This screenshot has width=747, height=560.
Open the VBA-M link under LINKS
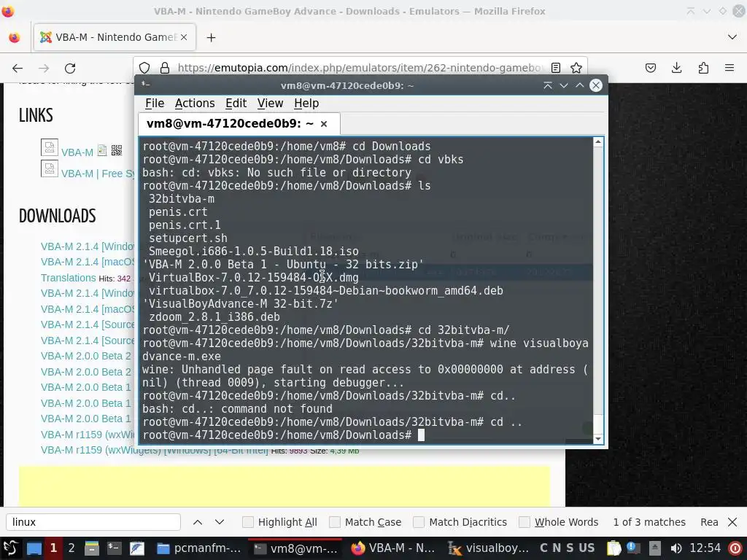[77, 152]
